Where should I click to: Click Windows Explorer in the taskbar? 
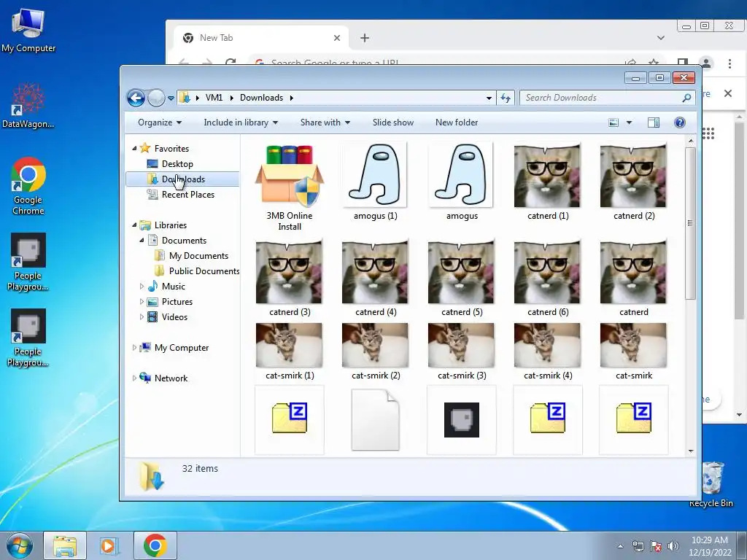(x=65, y=545)
